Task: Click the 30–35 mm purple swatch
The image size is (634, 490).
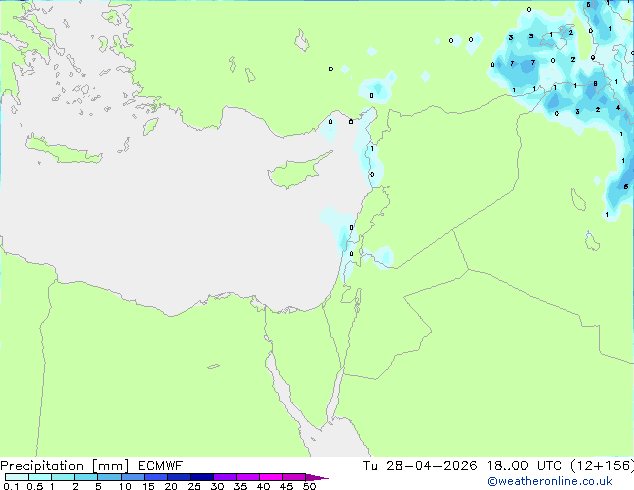Action: 224,477
